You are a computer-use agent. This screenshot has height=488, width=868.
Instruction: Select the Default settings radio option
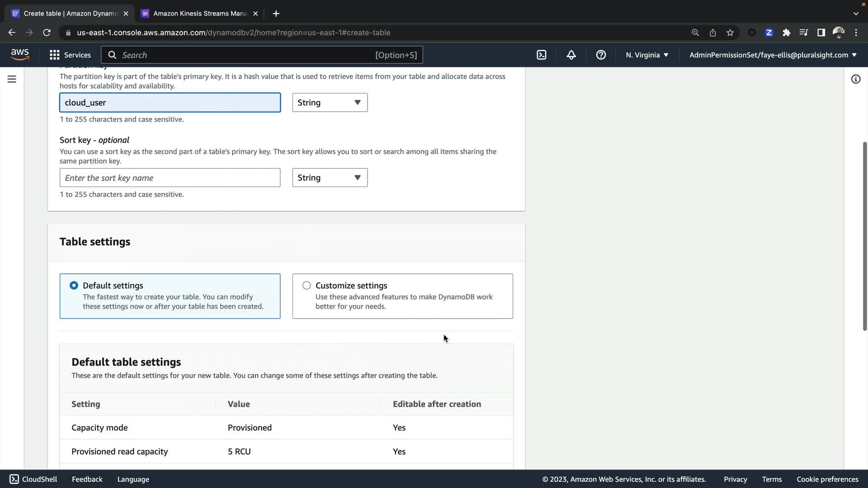tap(74, 285)
